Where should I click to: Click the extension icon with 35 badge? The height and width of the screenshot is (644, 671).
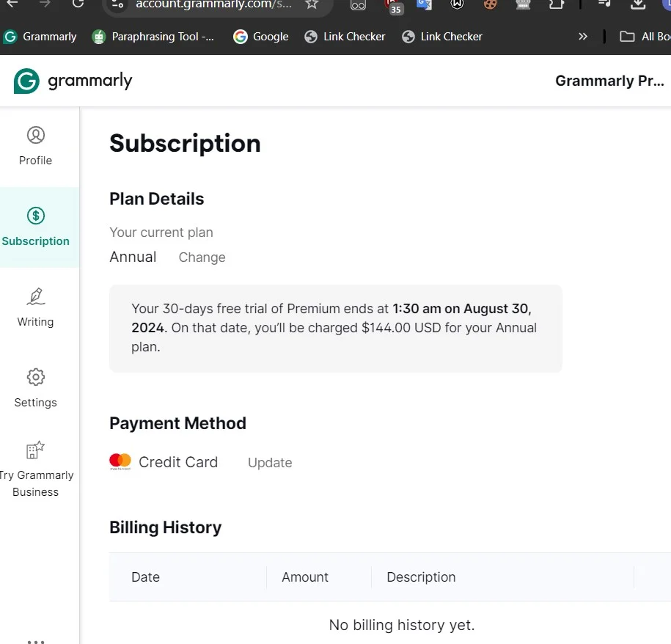394,6
